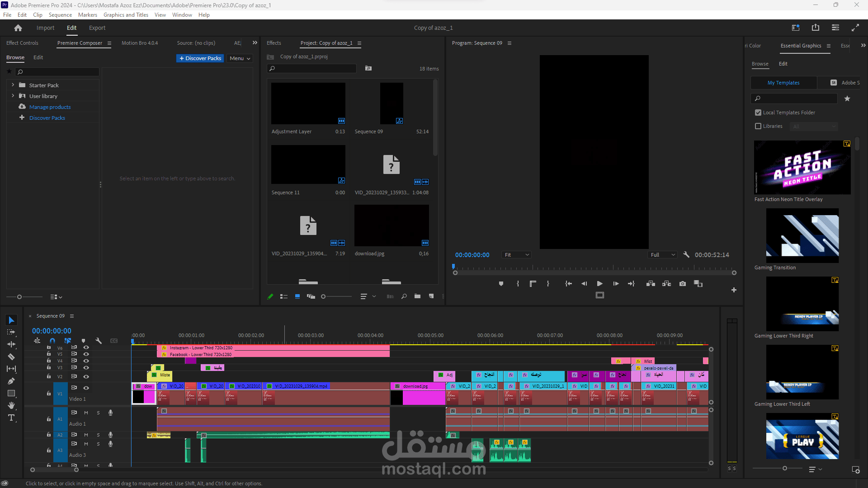This screenshot has width=868, height=488.
Task: Click the Find magnifier in Project panel
Action: (404, 296)
